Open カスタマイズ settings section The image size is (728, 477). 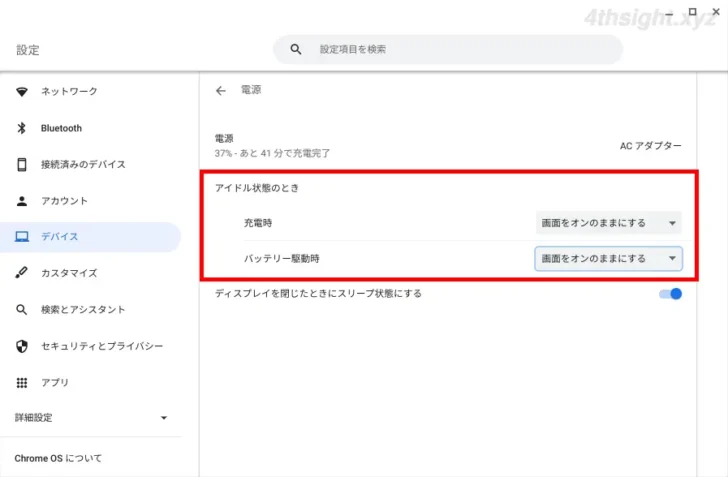[x=91, y=273]
